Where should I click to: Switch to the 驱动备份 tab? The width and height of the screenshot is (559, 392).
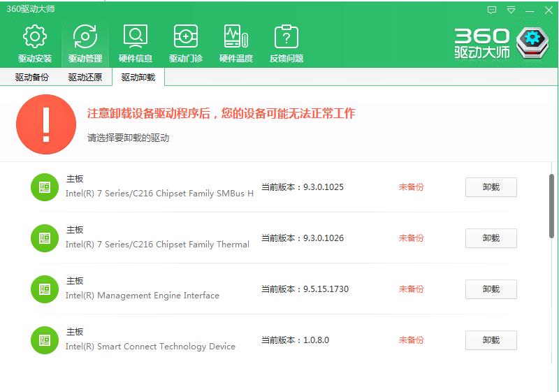(x=32, y=78)
